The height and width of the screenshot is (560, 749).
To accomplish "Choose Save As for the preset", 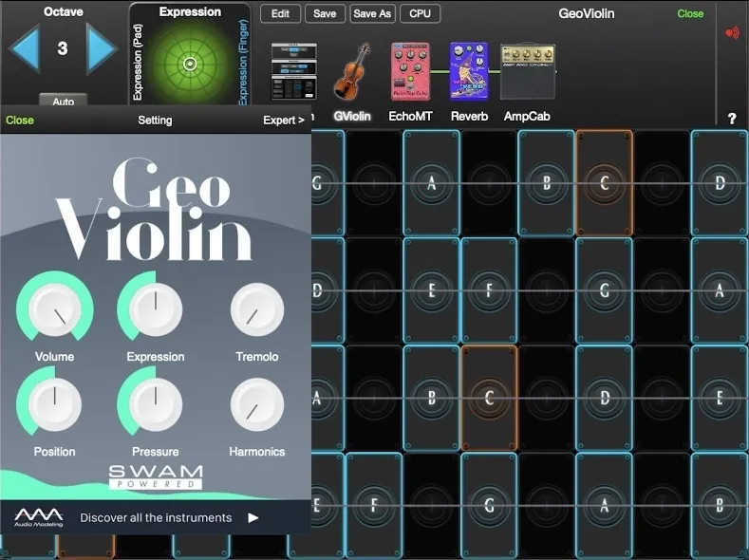I will (x=372, y=14).
